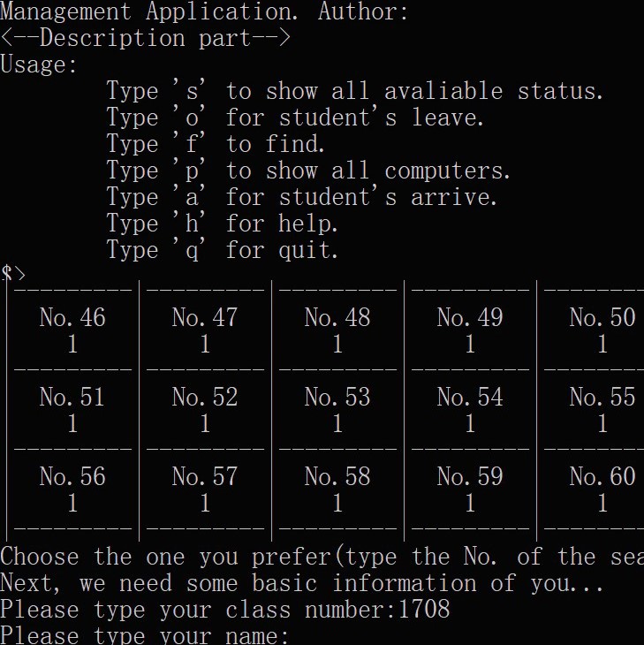Viewport: 644px width, 645px height.
Task: Click seat No.56 in the bottom row
Action: point(72,489)
